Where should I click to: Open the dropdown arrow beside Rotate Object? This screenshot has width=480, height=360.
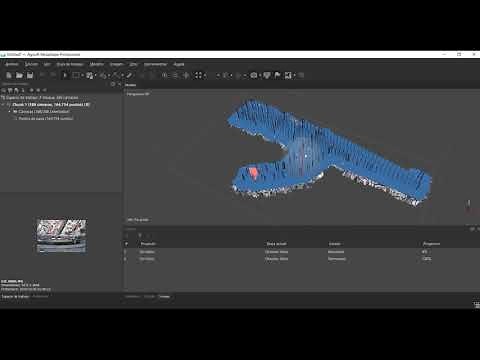[109, 76]
